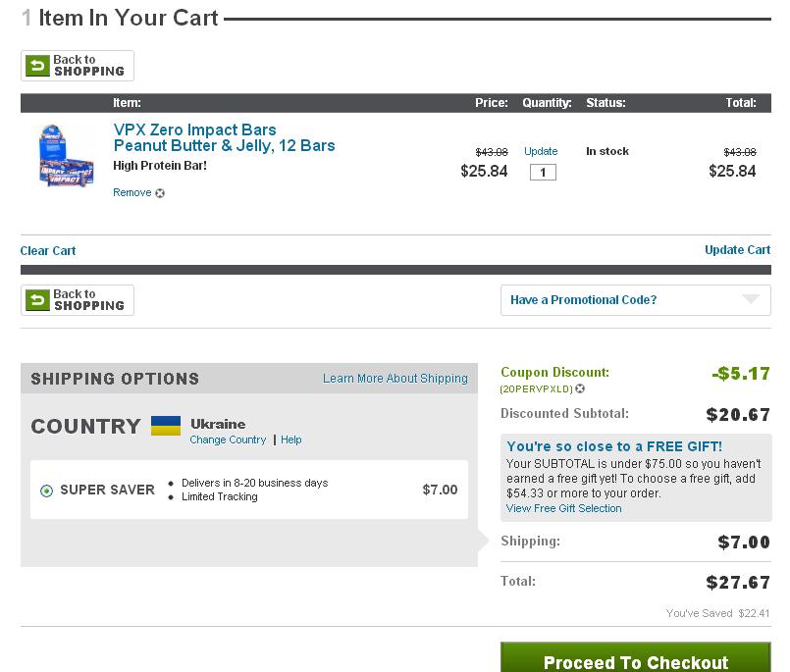Open Learn More About Shipping link

(x=395, y=379)
